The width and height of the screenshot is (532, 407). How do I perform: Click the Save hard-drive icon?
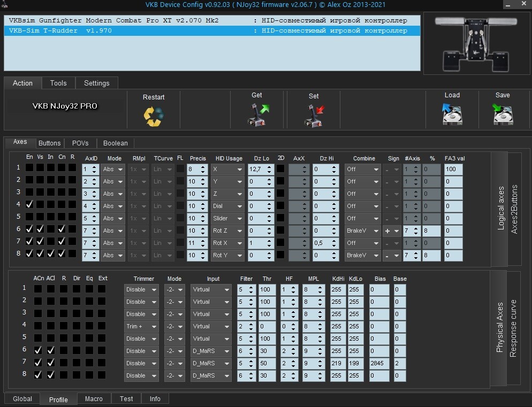[x=503, y=114]
